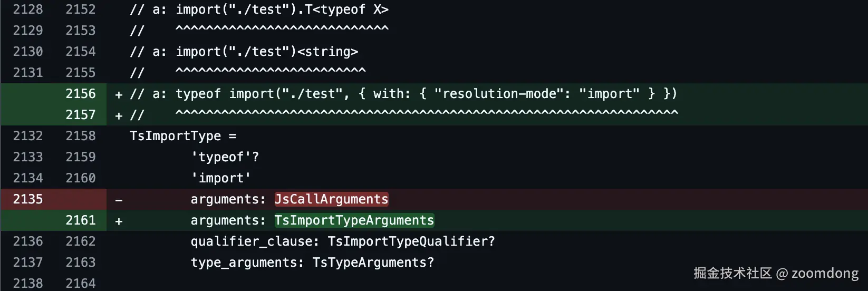
Task: Click the TsImportTypeQualifier? text
Action: pos(411,241)
